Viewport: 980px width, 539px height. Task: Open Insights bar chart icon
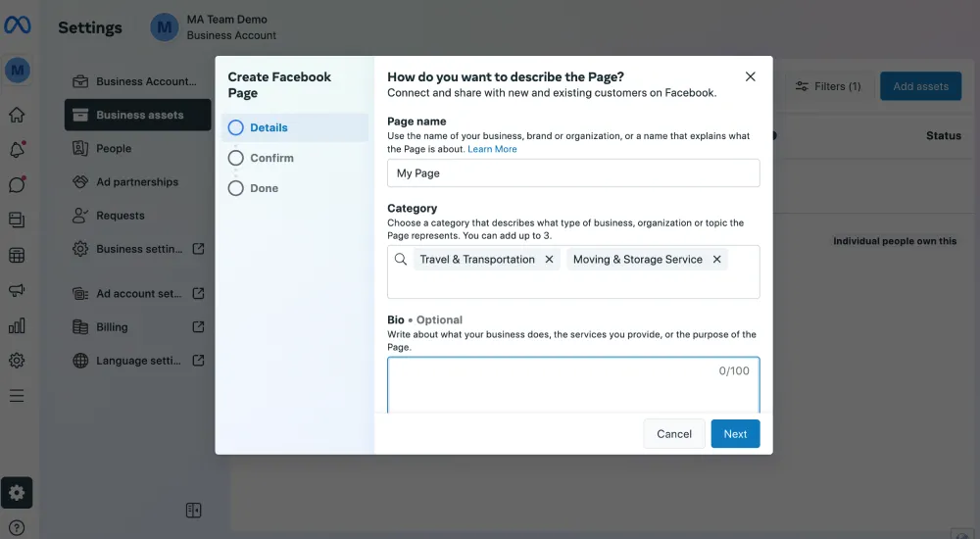click(x=17, y=325)
